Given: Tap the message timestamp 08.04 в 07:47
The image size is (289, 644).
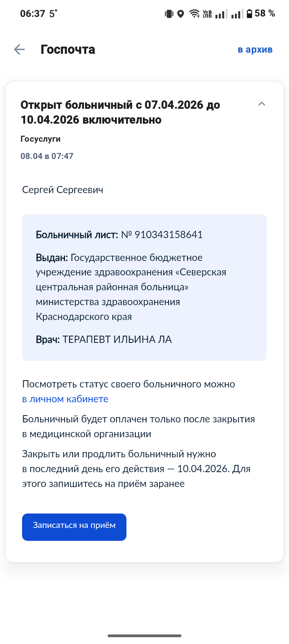Looking at the screenshot, I should (x=47, y=156).
